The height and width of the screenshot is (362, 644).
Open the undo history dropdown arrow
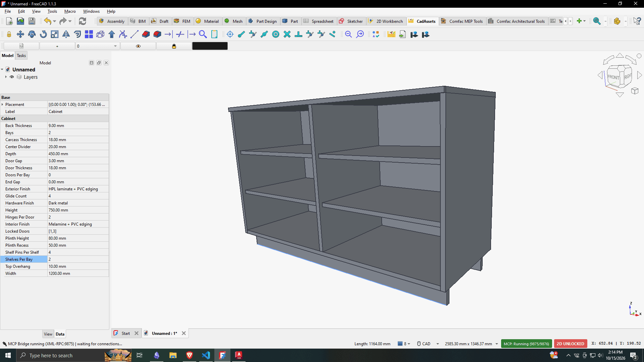click(x=55, y=21)
